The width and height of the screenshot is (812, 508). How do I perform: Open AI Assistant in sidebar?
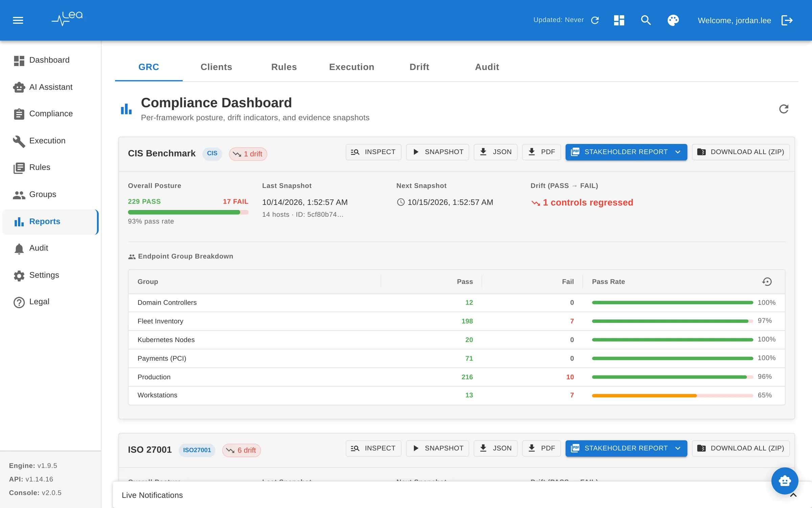pos(50,87)
